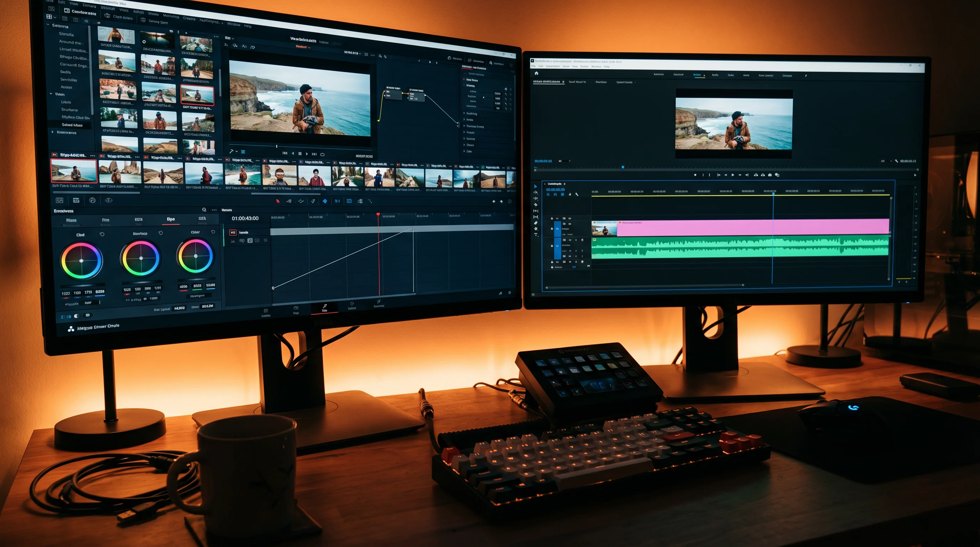
Task: Switch to the Dpe tab in color panel
Action: [x=171, y=219]
